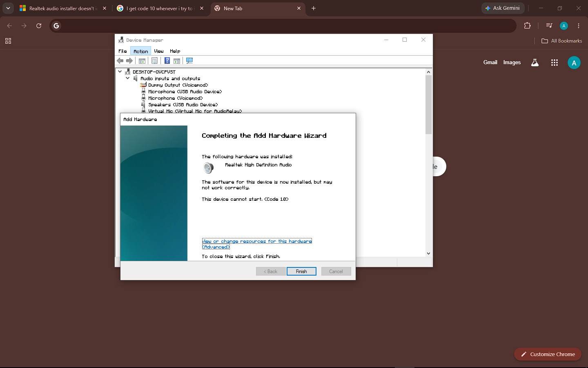Click Cancel in the Add Hardware wizard
The image size is (588, 368).
(x=336, y=272)
